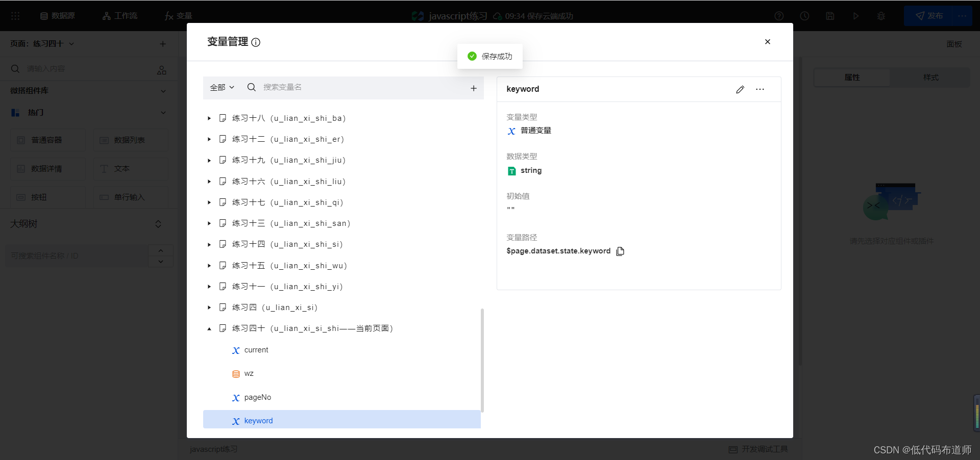The image size is (980, 460).
Task: Focus the 搜索变量名 search field
Action: click(357, 87)
